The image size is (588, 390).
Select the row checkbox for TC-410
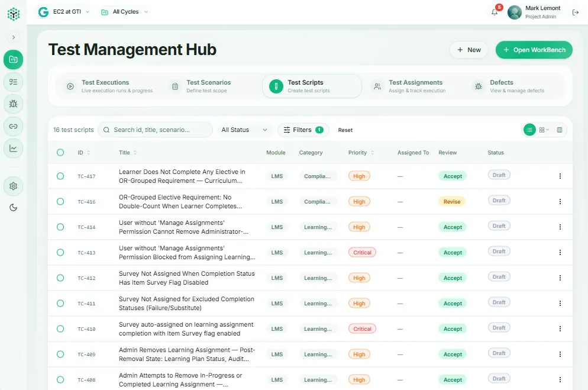[60, 328]
